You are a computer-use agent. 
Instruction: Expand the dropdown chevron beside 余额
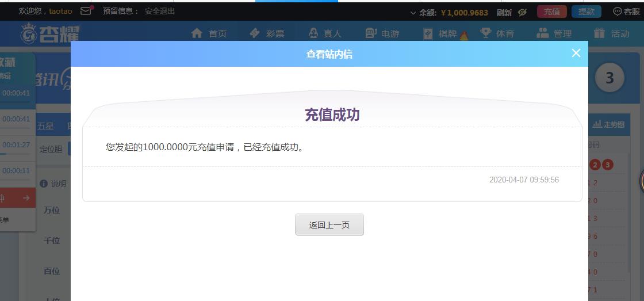pos(413,12)
